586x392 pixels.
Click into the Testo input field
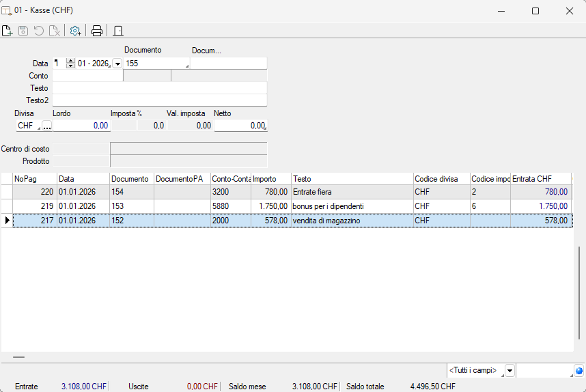coord(159,88)
